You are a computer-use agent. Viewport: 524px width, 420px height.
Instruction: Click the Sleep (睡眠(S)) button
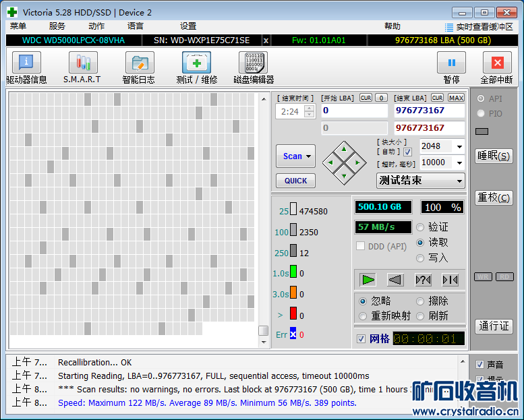(x=494, y=156)
